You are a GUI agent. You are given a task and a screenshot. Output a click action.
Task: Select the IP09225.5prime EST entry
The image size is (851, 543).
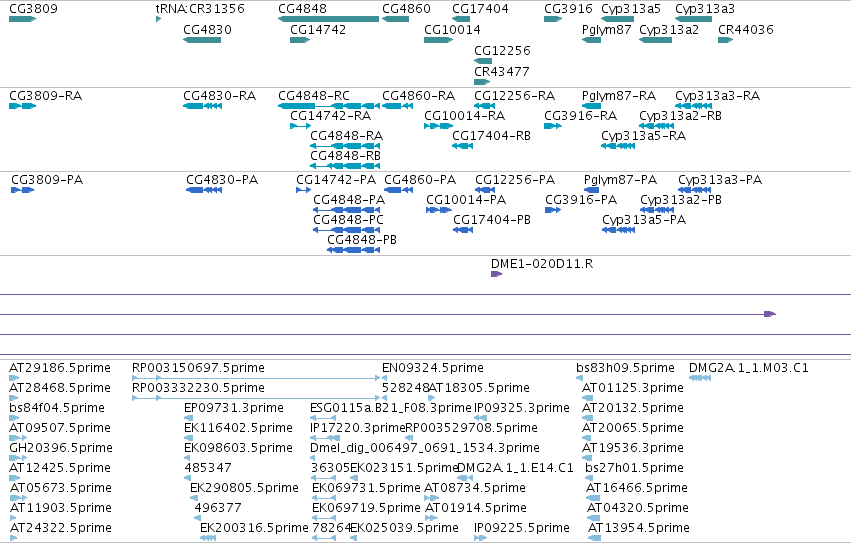480,538
